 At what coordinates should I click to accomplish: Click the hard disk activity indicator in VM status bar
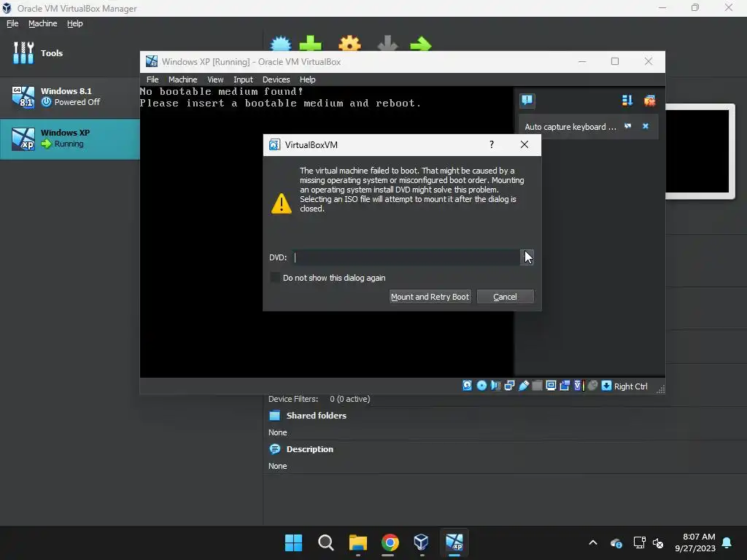pos(468,386)
